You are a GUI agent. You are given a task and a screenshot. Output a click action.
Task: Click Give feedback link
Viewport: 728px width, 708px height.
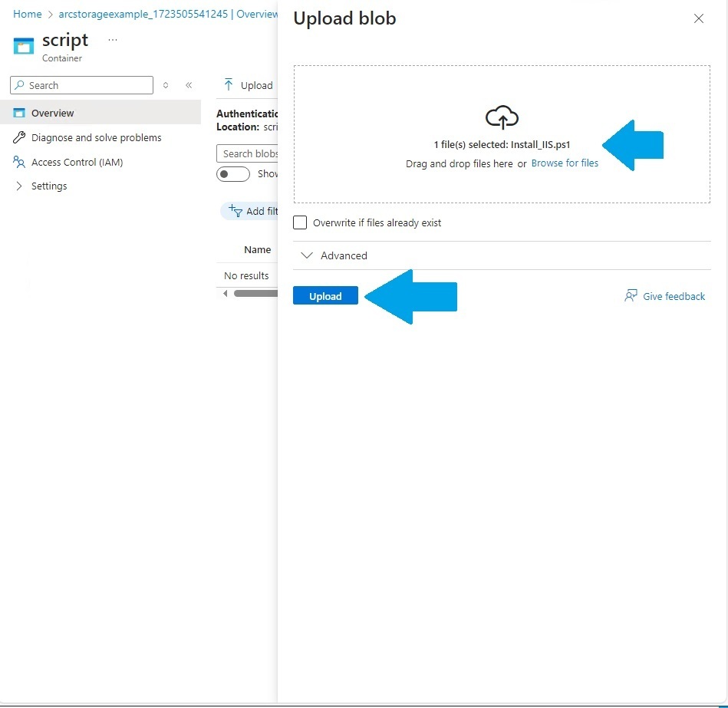pyautogui.click(x=674, y=296)
